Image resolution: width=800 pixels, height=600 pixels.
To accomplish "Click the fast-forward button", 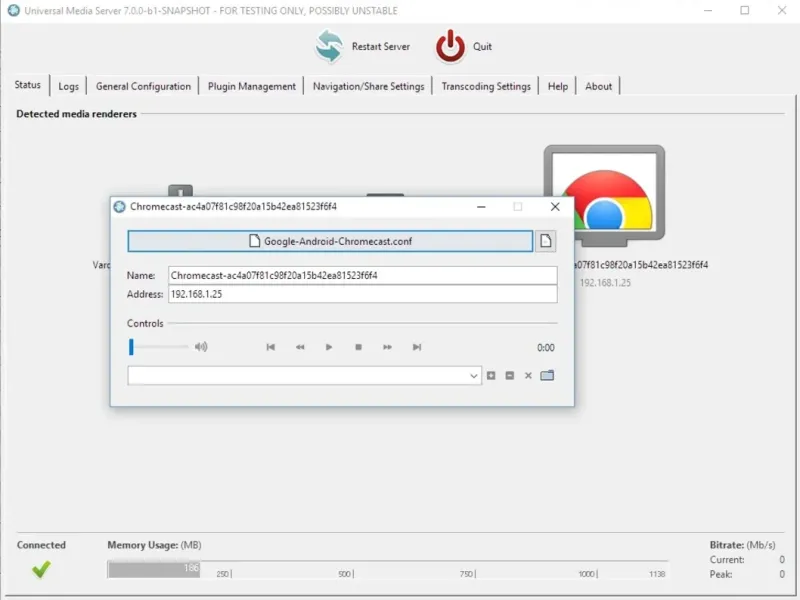I will tap(388, 347).
